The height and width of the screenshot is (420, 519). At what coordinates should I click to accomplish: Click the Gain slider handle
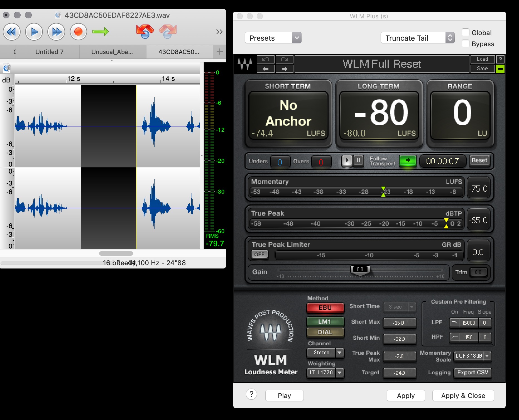pyautogui.click(x=360, y=270)
